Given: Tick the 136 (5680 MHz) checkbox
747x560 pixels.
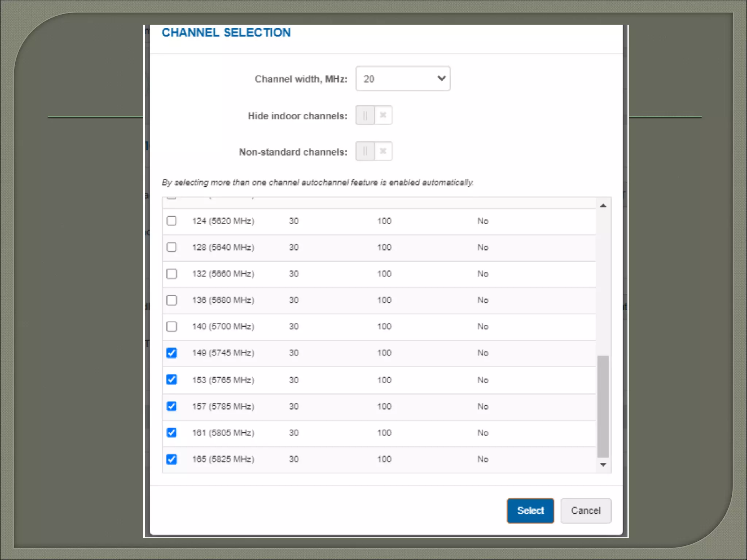Looking at the screenshot, I should click(171, 300).
